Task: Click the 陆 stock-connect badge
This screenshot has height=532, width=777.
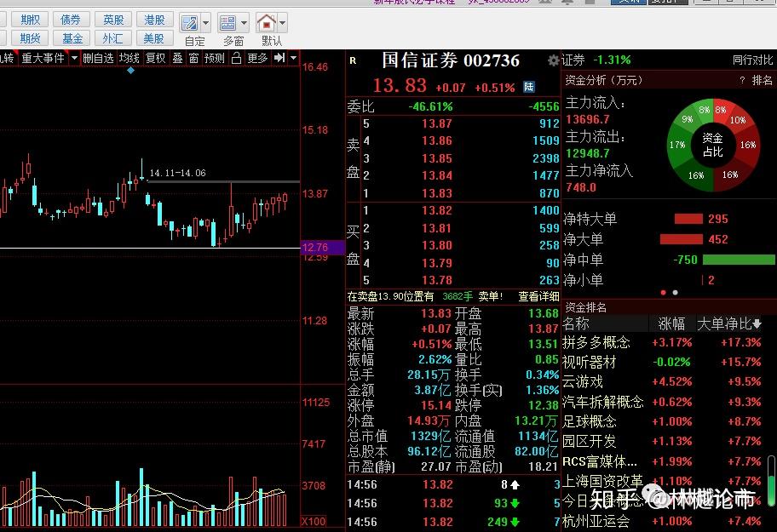Action: [x=529, y=87]
